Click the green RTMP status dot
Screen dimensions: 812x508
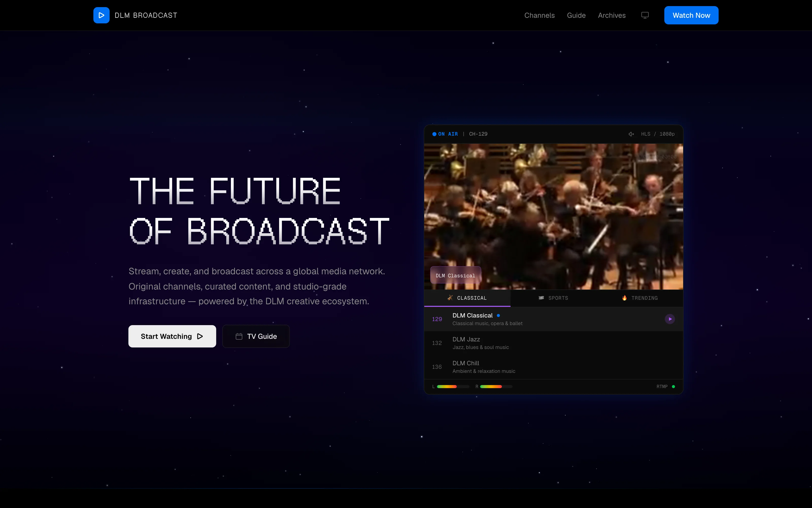click(673, 386)
